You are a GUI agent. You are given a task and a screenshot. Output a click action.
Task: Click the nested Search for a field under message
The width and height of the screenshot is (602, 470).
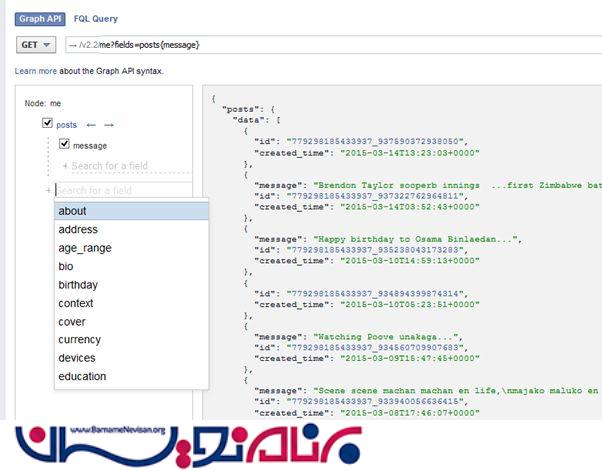pos(109,165)
